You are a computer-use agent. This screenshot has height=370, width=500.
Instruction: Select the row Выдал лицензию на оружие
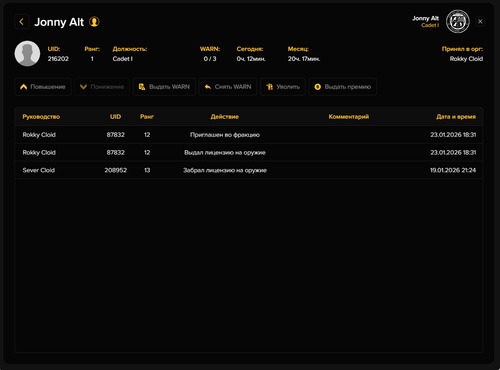coord(249,152)
